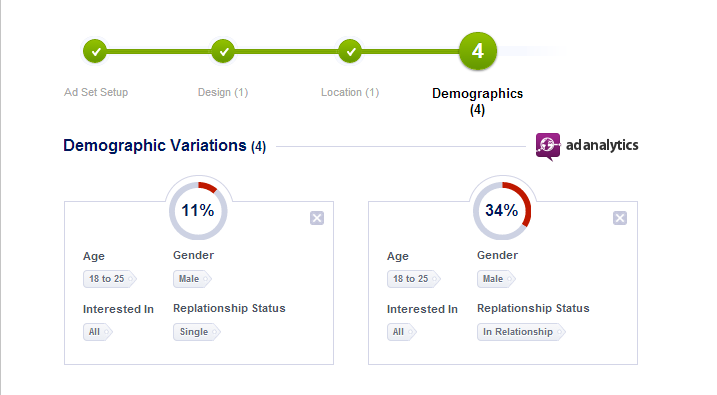Remove the 11% demographic variation card

317,218
